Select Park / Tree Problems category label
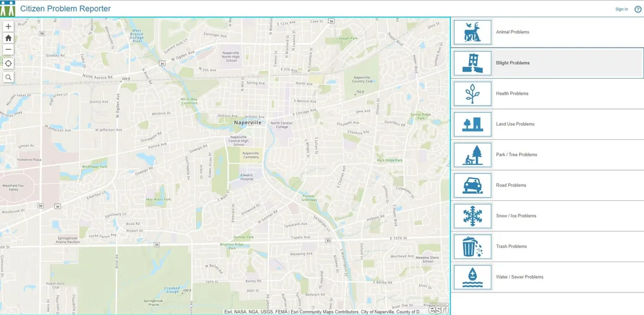644x315 pixels. point(516,155)
